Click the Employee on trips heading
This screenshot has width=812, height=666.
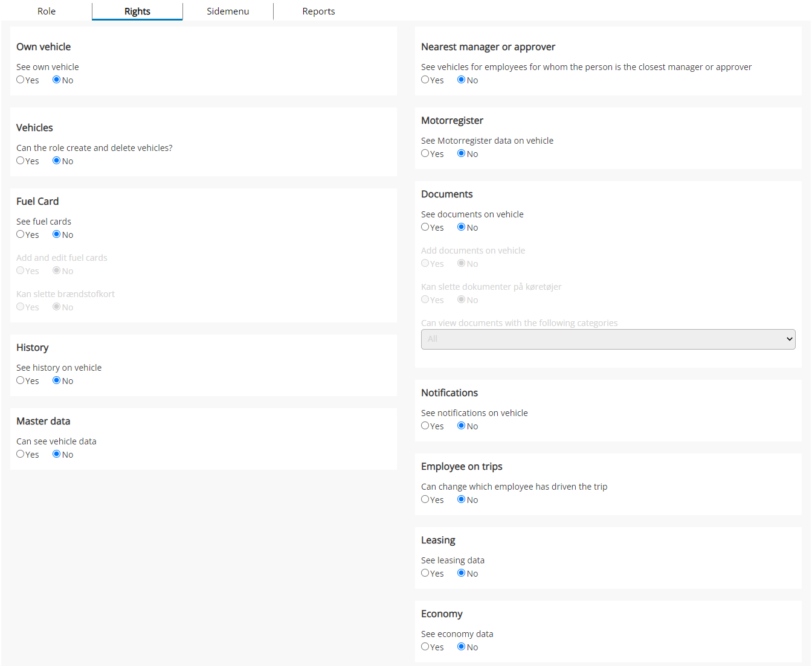462,467
